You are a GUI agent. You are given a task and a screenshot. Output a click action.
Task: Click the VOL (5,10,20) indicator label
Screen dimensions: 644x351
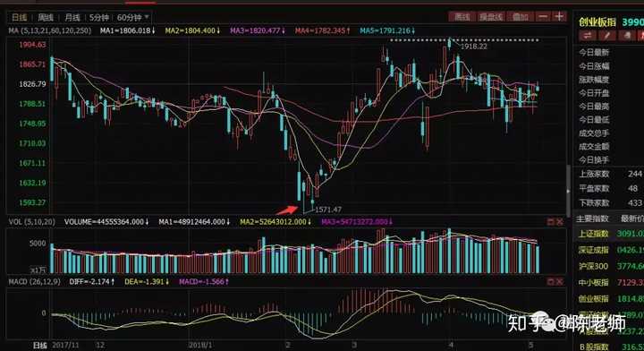coord(31,222)
